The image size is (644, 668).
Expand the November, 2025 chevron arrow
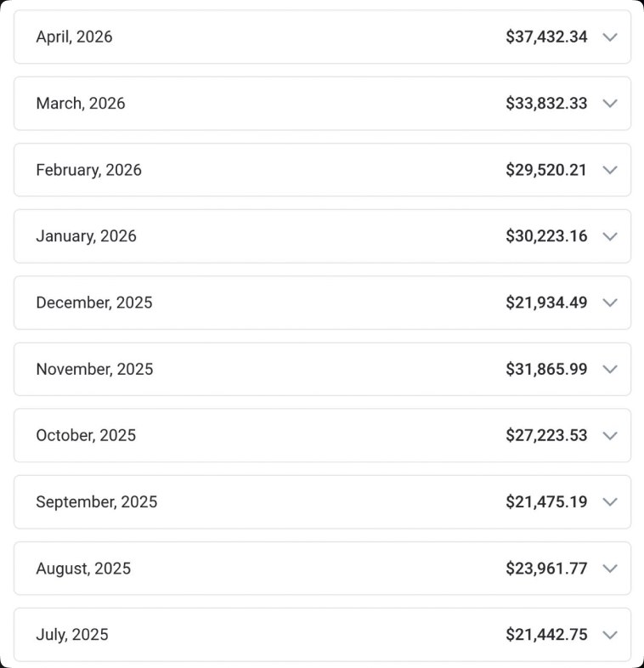tap(610, 370)
